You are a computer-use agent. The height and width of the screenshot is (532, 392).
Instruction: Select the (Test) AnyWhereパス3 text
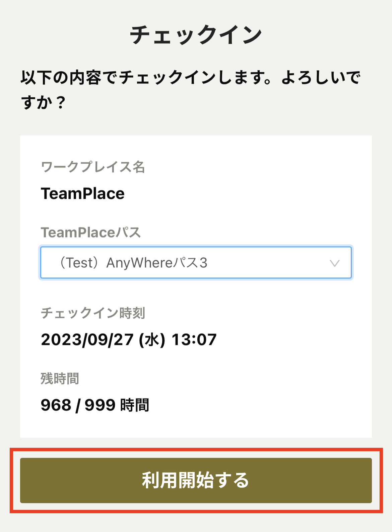click(133, 263)
